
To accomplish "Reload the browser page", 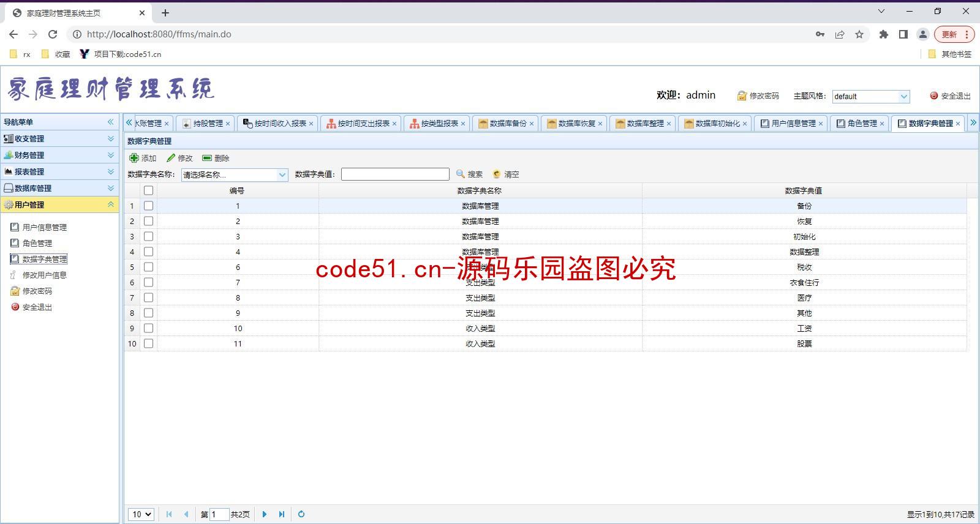I will 53,34.
